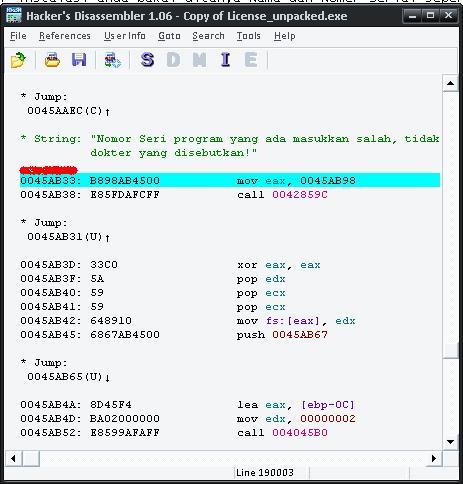Click horizontal scrollbar left arrow

tap(13, 458)
